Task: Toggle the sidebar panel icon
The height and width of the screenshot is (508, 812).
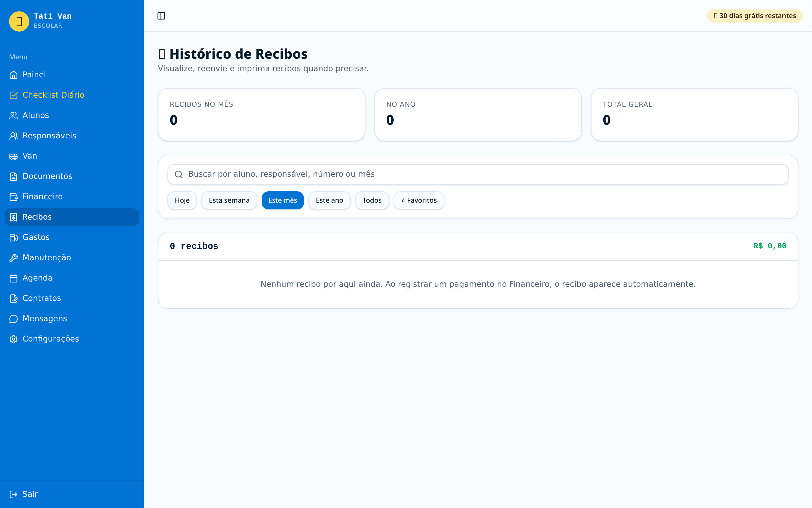Action: pyautogui.click(x=161, y=16)
